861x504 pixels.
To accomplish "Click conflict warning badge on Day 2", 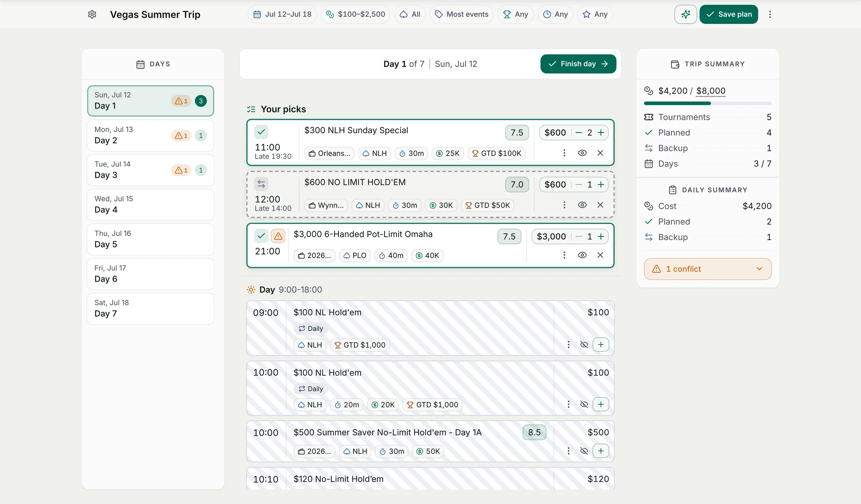I will tap(181, 136).
